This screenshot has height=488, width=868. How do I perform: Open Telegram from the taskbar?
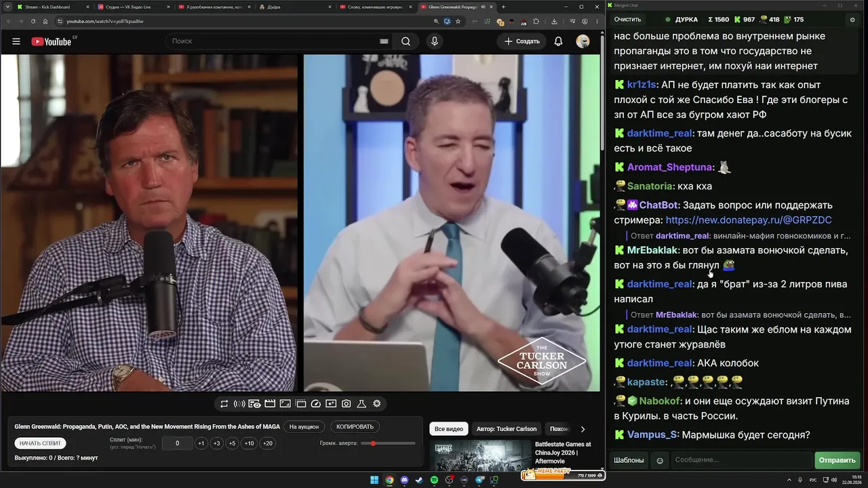[x=479, y=481]
